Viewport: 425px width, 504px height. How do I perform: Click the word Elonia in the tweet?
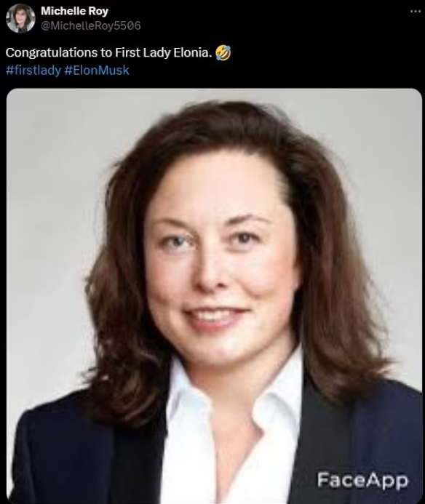coord(192,52)
